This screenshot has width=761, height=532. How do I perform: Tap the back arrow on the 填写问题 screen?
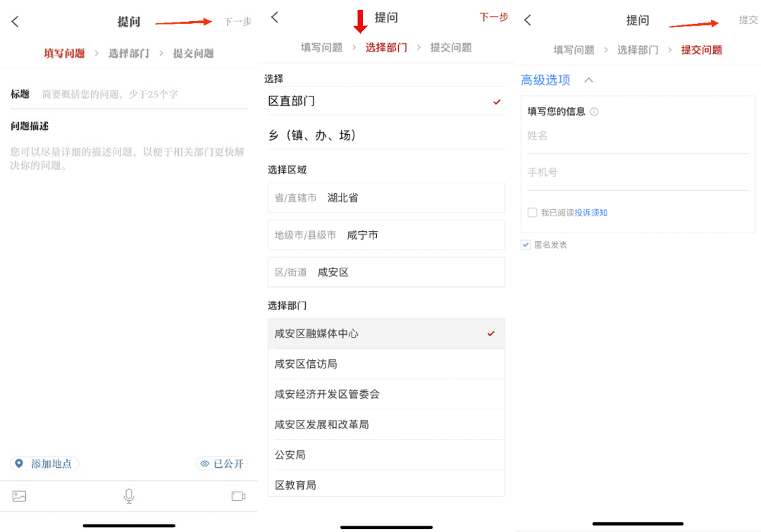point(15,21)
